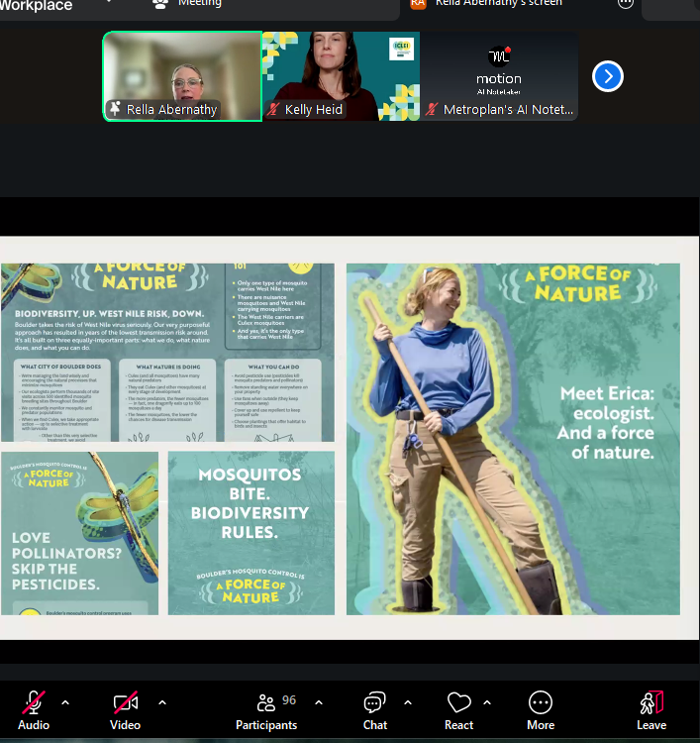Open the Chat panel
This screenshot has height=743, width=700.
pyautogui.click(x=374, y=709)
